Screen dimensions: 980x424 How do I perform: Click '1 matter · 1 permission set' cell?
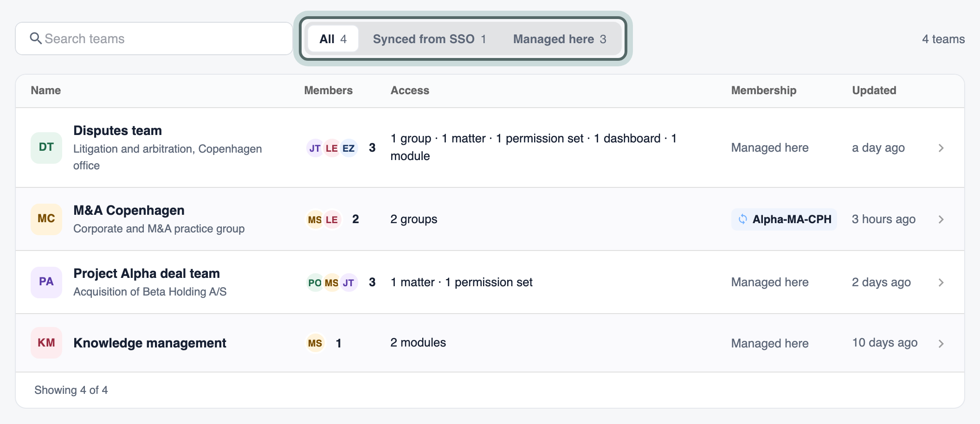click(462, 283)
